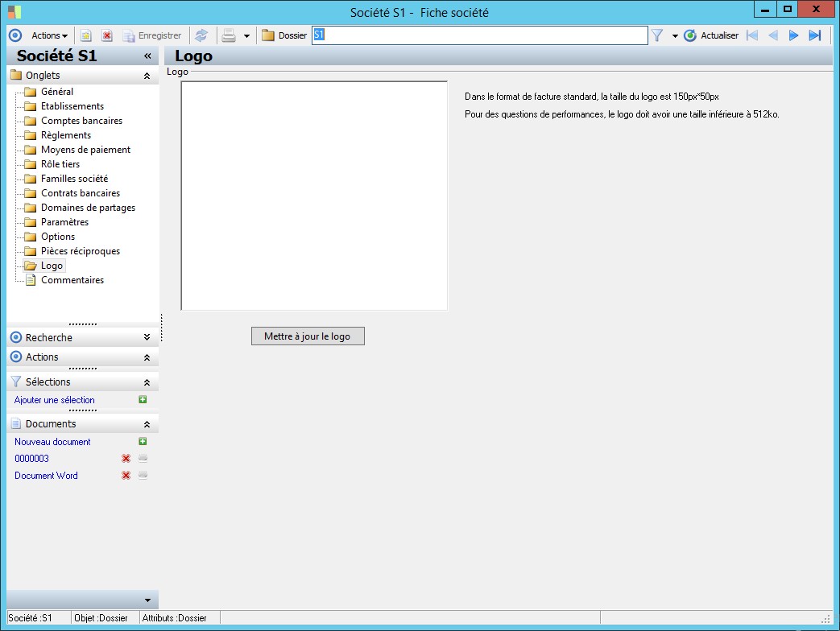Image resolution: width=840 pixels, height=631 pixels.
Task: Expand the Recherche section
Action: coord(147,337)
